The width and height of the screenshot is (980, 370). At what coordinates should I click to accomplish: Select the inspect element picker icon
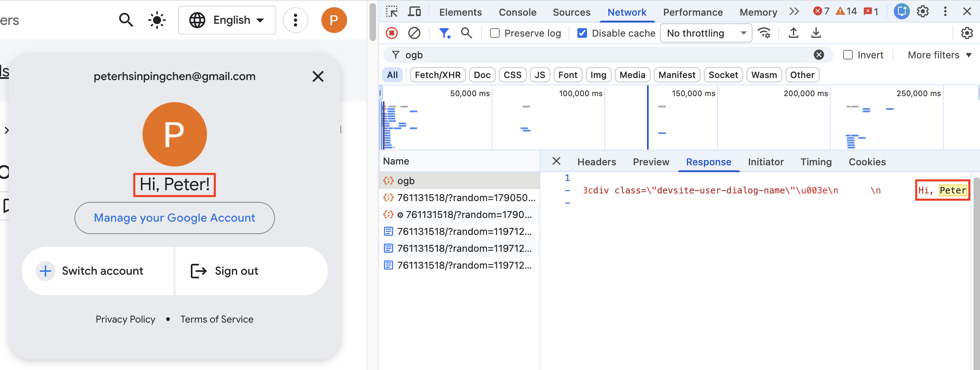pos(392,12)
